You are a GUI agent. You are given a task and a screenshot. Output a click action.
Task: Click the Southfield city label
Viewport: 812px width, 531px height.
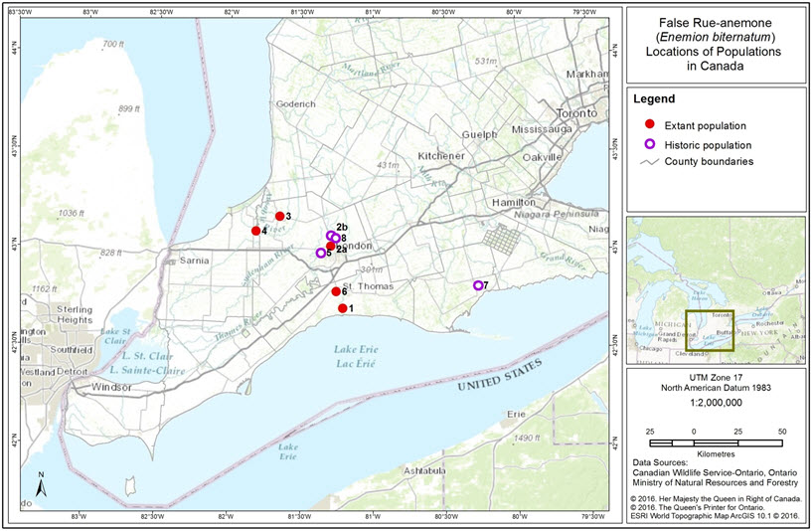[x=71, y=350]
